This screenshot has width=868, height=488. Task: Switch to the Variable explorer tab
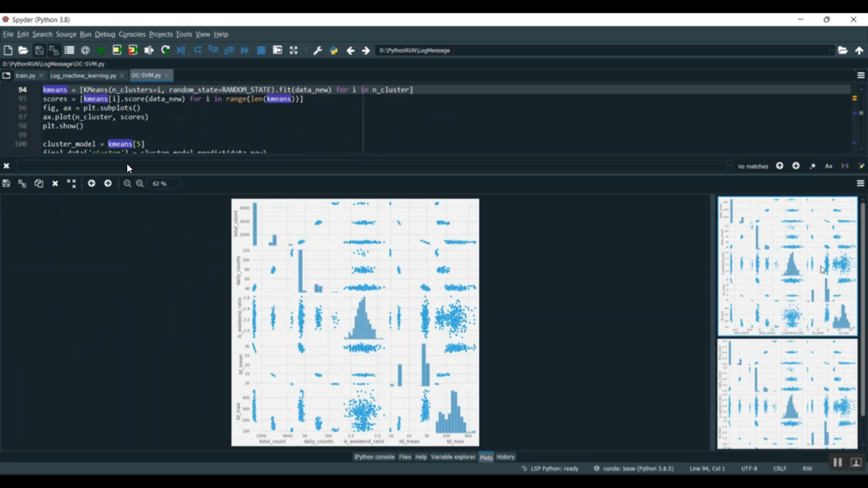click(x=453, y=457)
